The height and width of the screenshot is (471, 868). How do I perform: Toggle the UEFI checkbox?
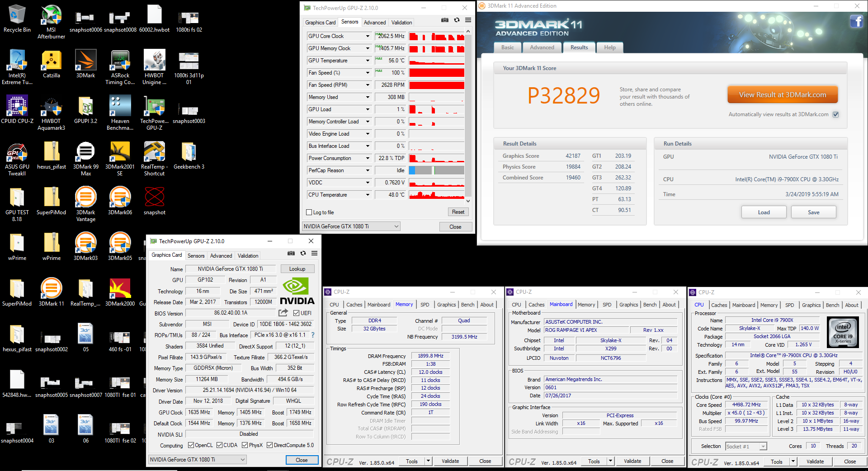pyautogui.click(x=297, y=313)
